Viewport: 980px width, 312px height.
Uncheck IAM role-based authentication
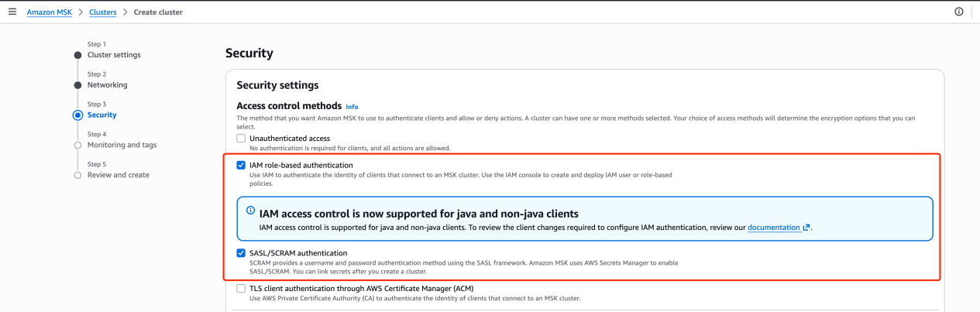point(241,165)
